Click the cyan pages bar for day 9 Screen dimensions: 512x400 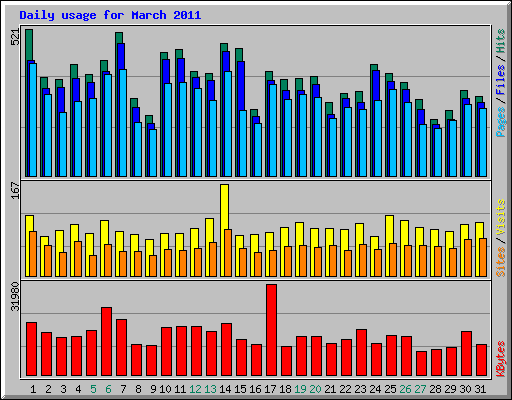point(153,153)
